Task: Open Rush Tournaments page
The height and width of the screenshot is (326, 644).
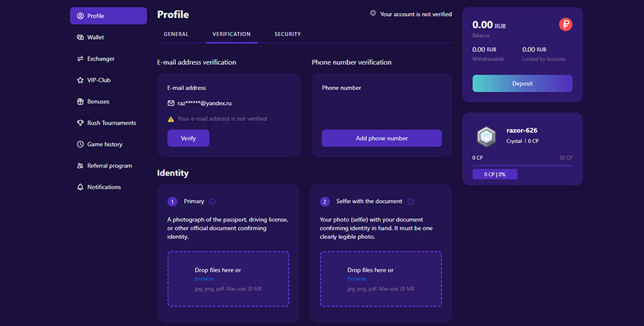Action: (x=111, y=123)
